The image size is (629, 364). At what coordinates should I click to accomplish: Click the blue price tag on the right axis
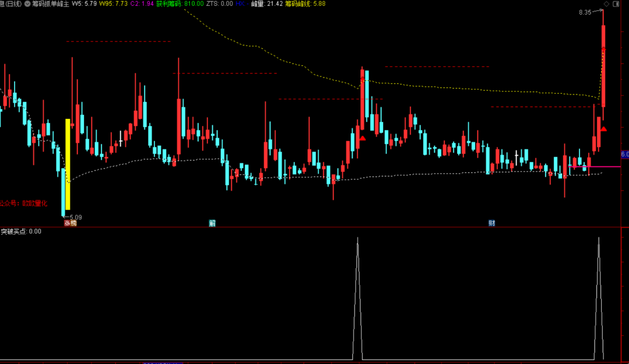coord(625,154)
